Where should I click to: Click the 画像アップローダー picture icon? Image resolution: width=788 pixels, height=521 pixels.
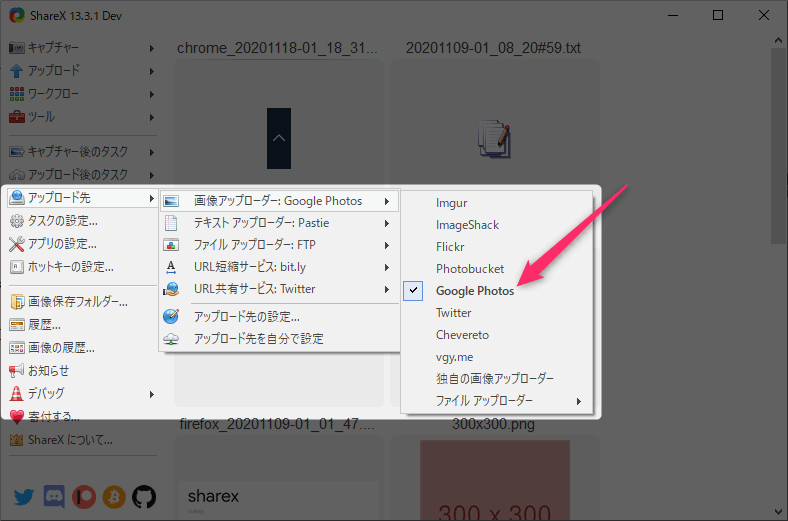coord(171,201)
